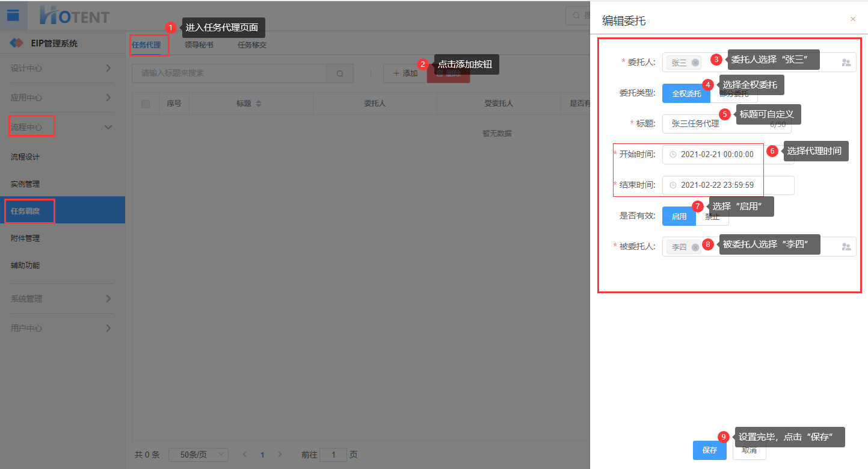Close the 编辑委托 panel with the x

[852, 19]
